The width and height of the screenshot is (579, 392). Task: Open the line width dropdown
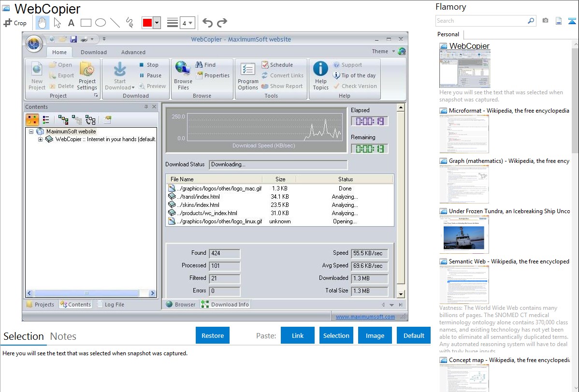coord(187,23)
